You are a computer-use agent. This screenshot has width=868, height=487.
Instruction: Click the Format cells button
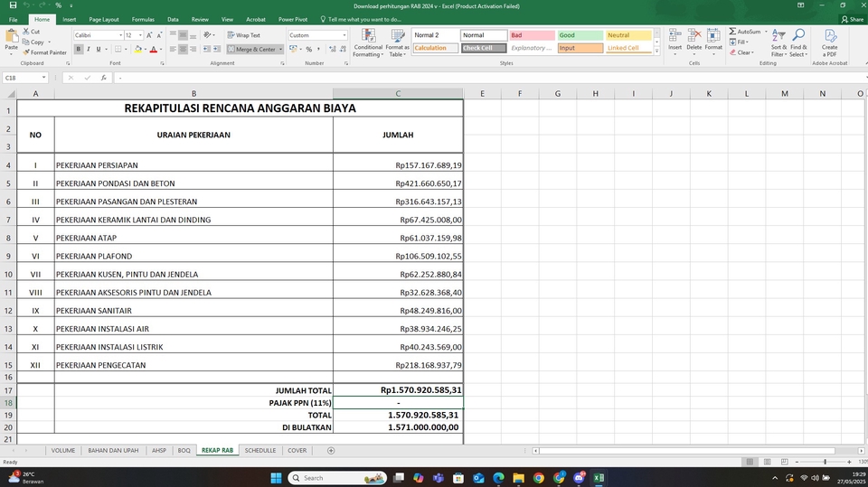[x=713, y=41]
